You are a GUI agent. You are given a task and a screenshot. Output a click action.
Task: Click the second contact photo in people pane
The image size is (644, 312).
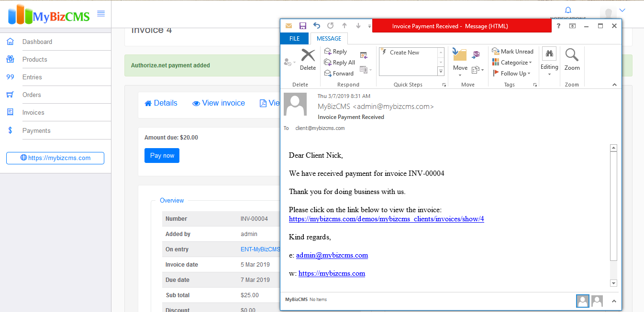click(597, 301)
